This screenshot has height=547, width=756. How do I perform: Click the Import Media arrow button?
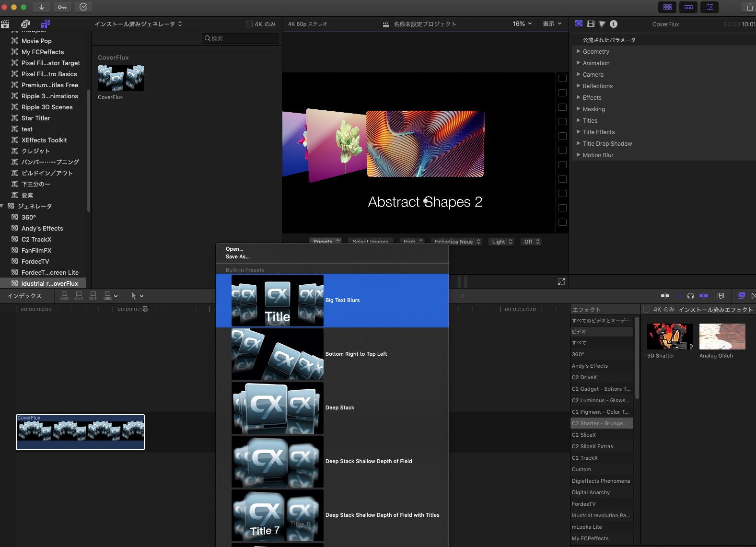pos(42,7)
